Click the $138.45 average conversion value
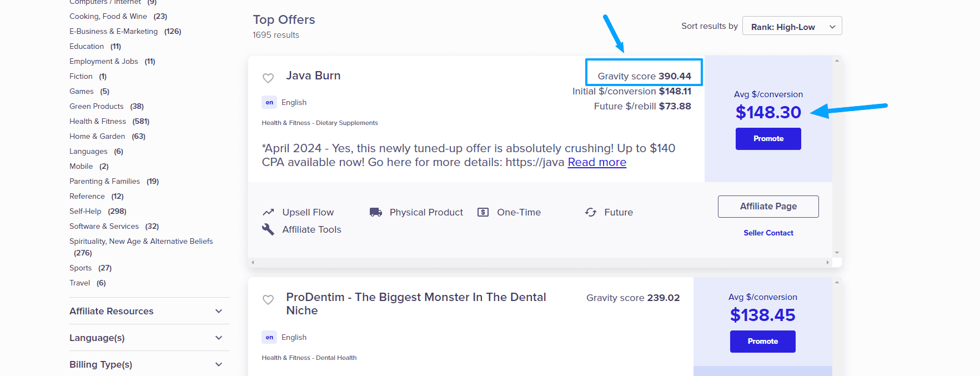The width and height of the screenshot is (980, 376). tap(763, 315)
